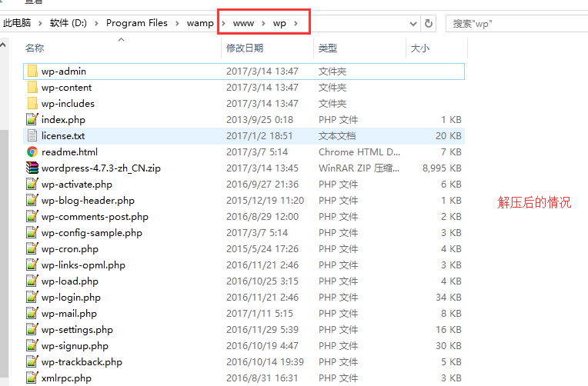Expand the chevron after wp breadcrumb
This screenshot has width=588, height=386.
tap(296, 24)
